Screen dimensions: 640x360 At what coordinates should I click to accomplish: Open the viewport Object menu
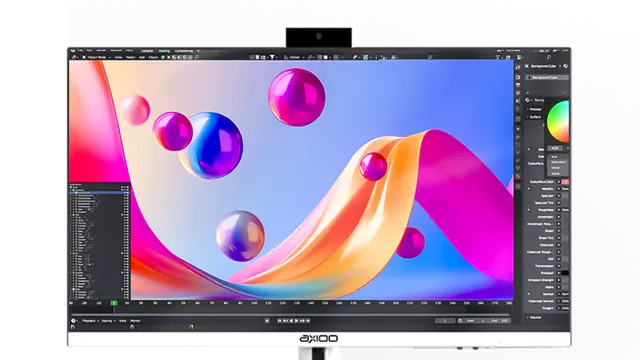(153, 57)
